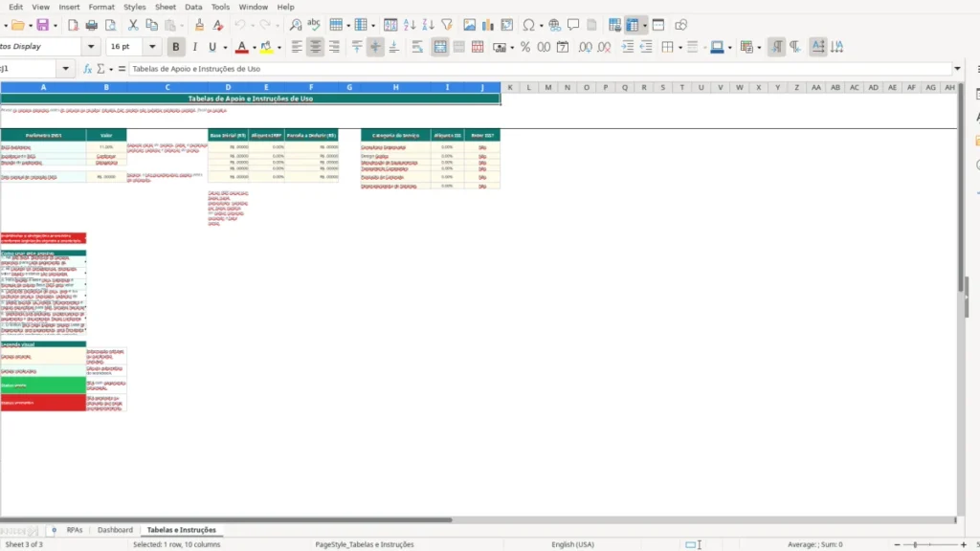Open the Data menu
The height and width of the screenshot is (551, 980).
(193, 7)
